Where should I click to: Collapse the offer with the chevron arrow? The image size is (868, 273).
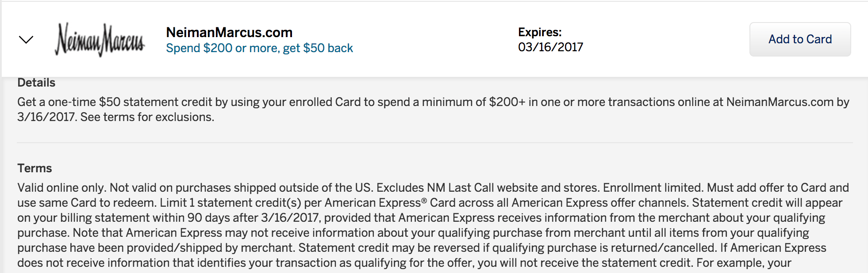(x=26, y=40)
